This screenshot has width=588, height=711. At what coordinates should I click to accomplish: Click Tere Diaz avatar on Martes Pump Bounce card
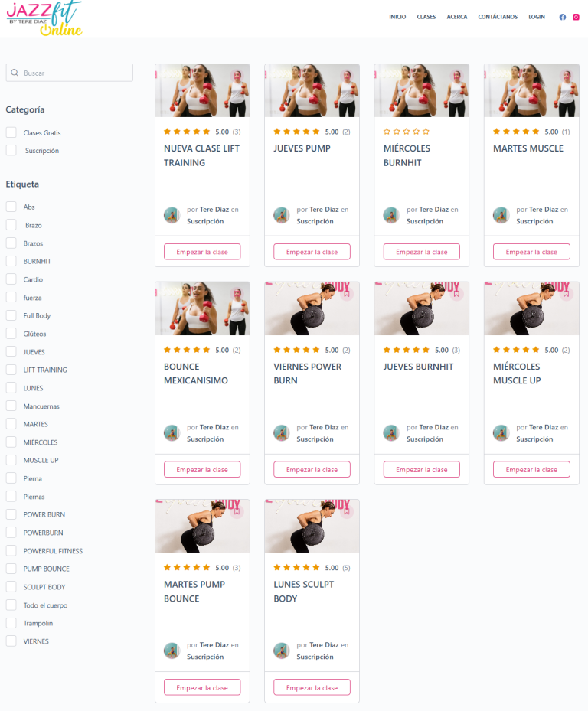171,651
